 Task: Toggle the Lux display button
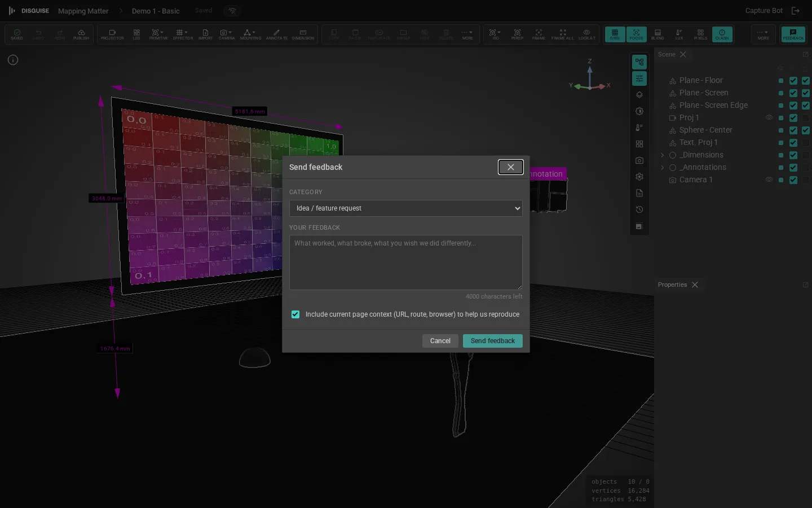pyautogui.click(x=679, y=34)
